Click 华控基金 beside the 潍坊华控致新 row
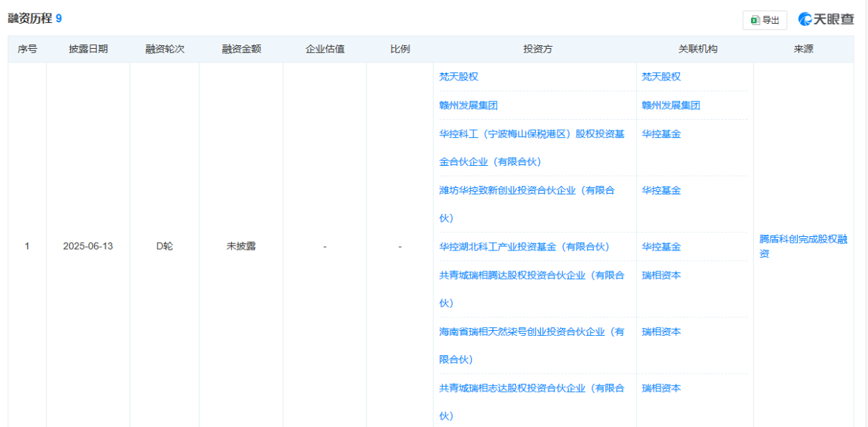The image size is (868, 427). point(661,190)
